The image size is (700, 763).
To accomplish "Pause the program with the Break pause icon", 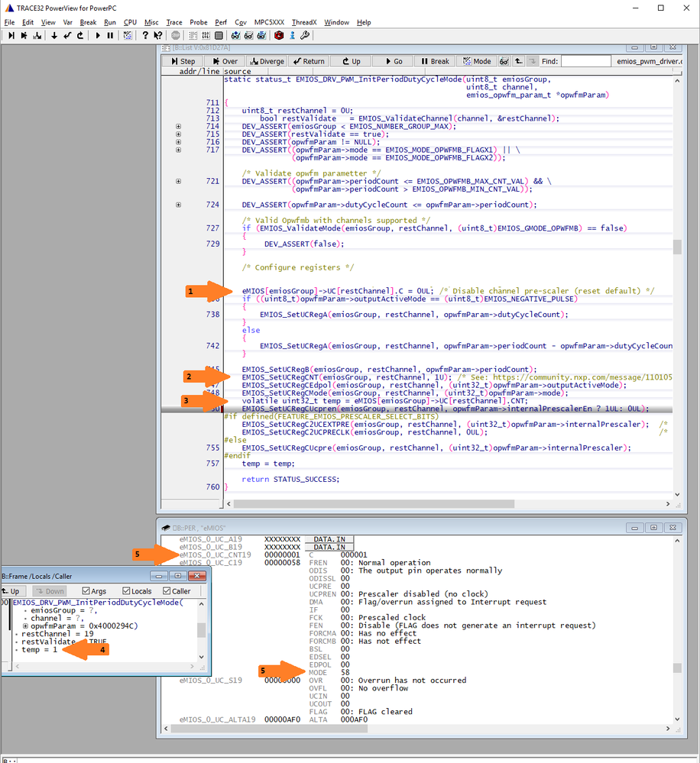I will [x=110, y=35].
